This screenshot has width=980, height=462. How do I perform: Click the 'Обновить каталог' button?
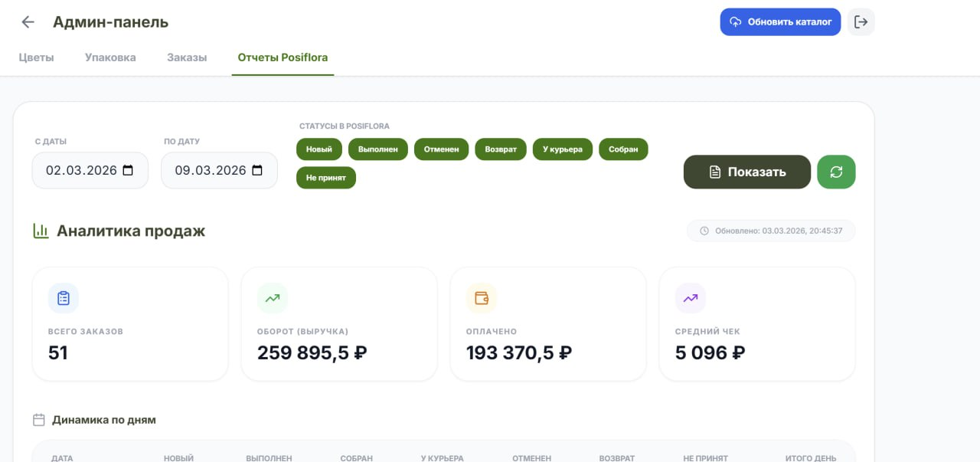pos(780,21)
